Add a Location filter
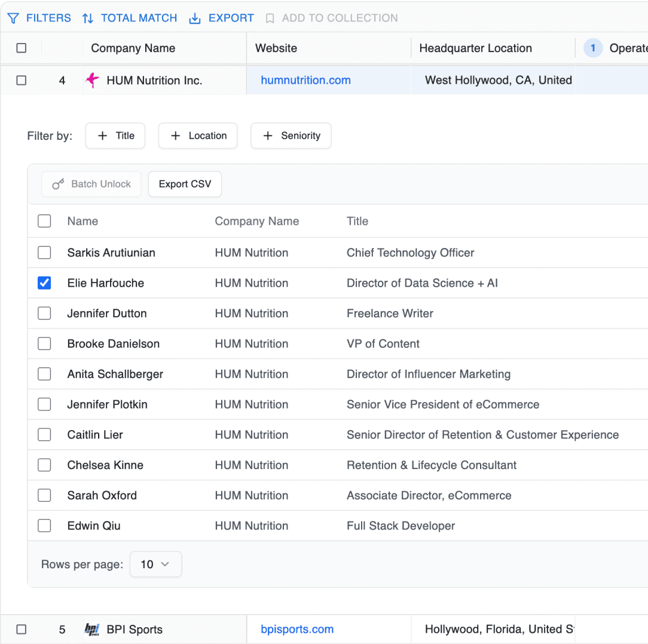This screenshot has width=648, height=644. pyautogui.click(x=198, y=136)
